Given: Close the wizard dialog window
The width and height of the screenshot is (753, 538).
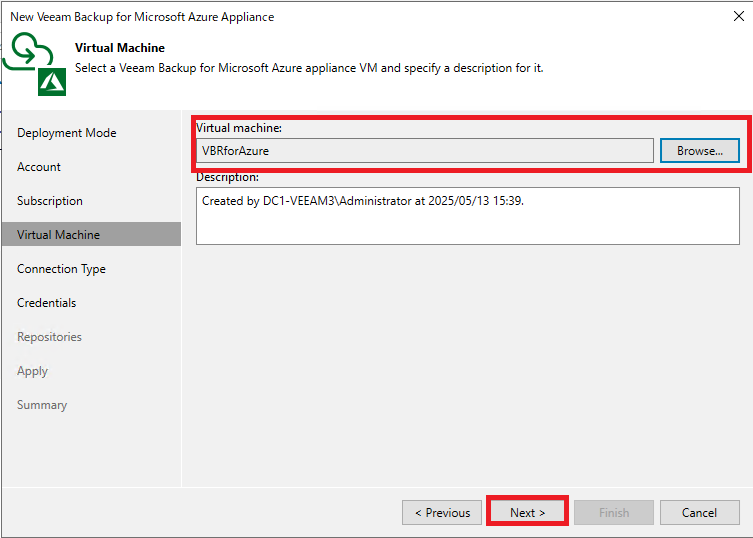Looking at the screenshot, I should click(739, 16).
